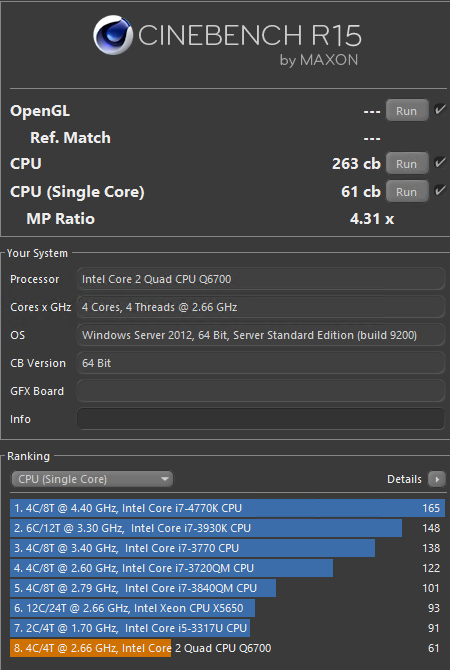Click the Details arrow icon in Ranking

point(437,479)
